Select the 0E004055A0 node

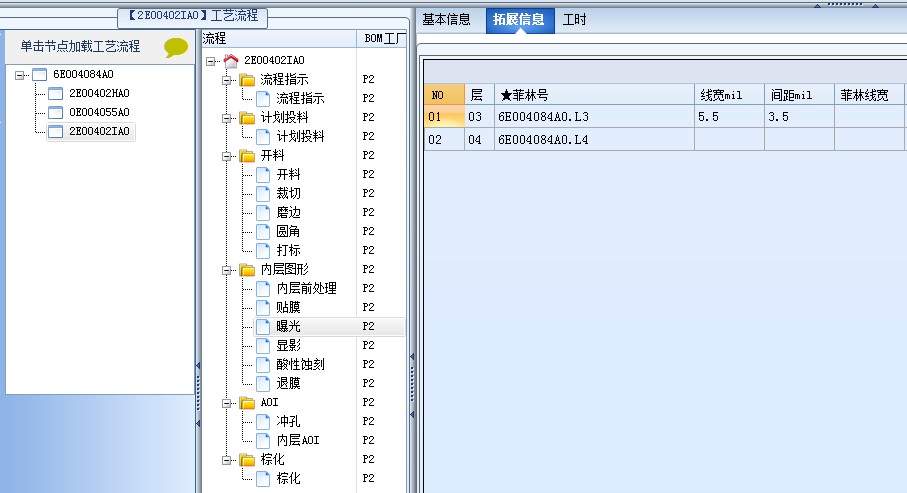(99, 112)
